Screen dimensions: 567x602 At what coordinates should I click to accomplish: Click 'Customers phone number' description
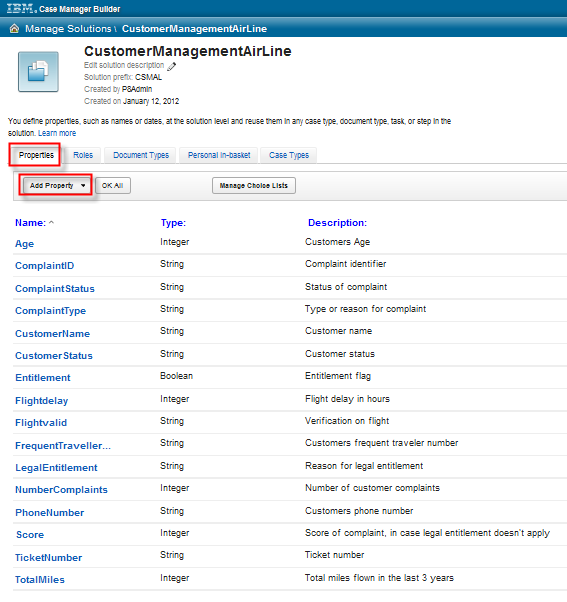click(359, 511)
